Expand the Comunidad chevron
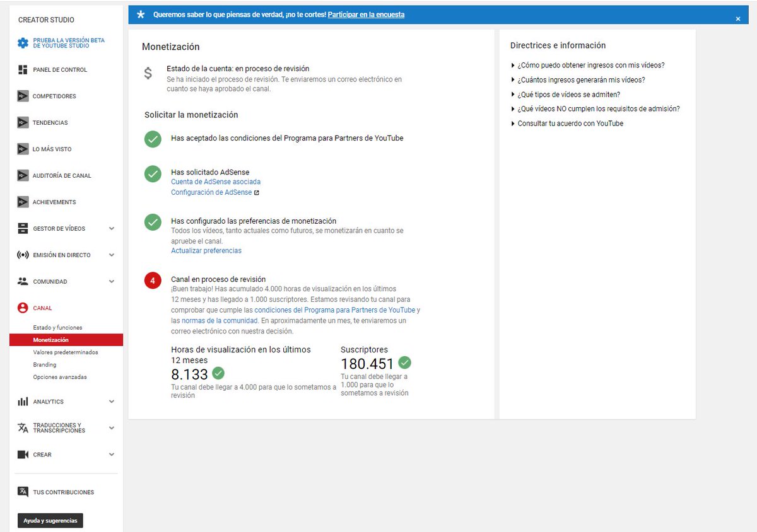757x532 pixels. tap(112, 282)
